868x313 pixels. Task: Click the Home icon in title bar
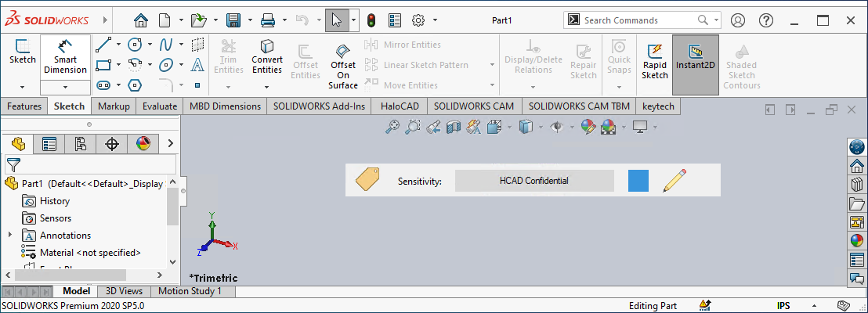tap(141, 20)
